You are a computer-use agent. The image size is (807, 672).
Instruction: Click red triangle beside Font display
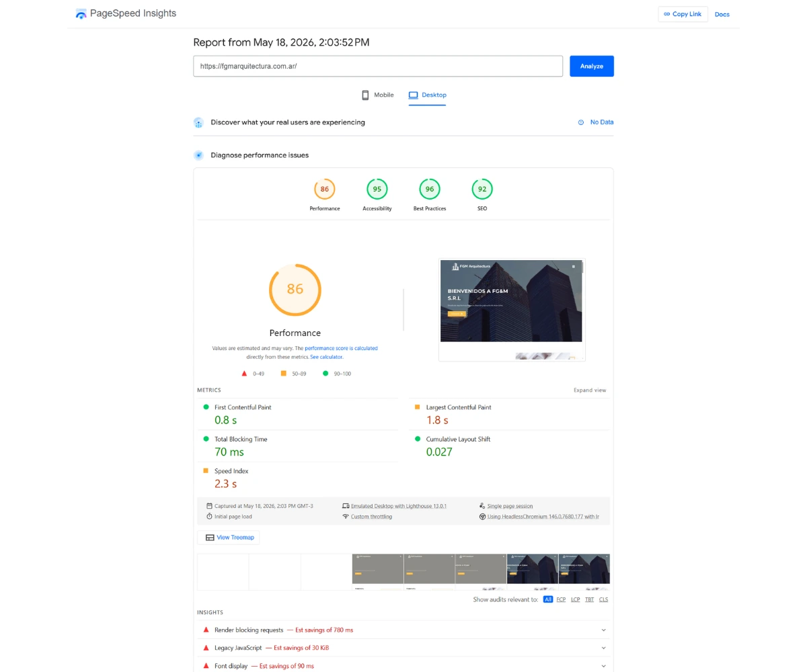(x=206, y=666)
